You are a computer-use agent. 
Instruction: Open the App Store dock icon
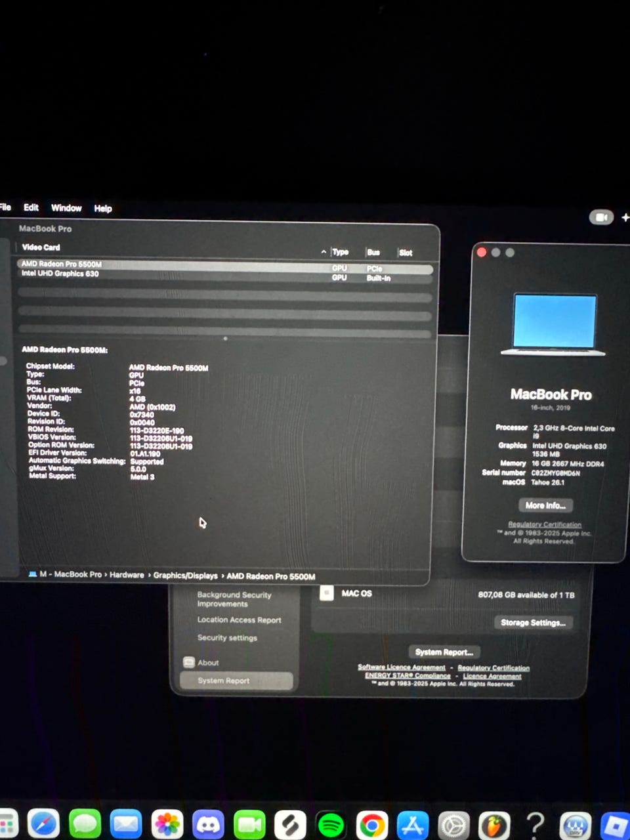point(412,825)
